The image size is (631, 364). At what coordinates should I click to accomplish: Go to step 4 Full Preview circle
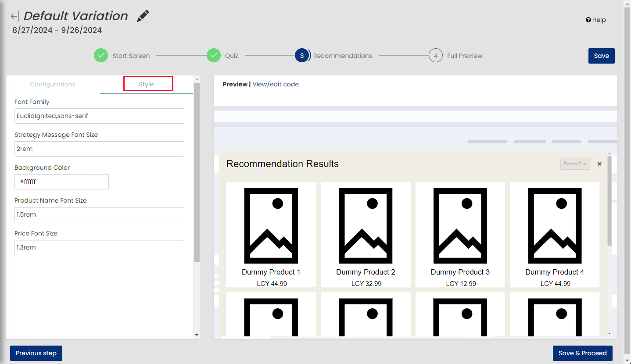[435, 56]
